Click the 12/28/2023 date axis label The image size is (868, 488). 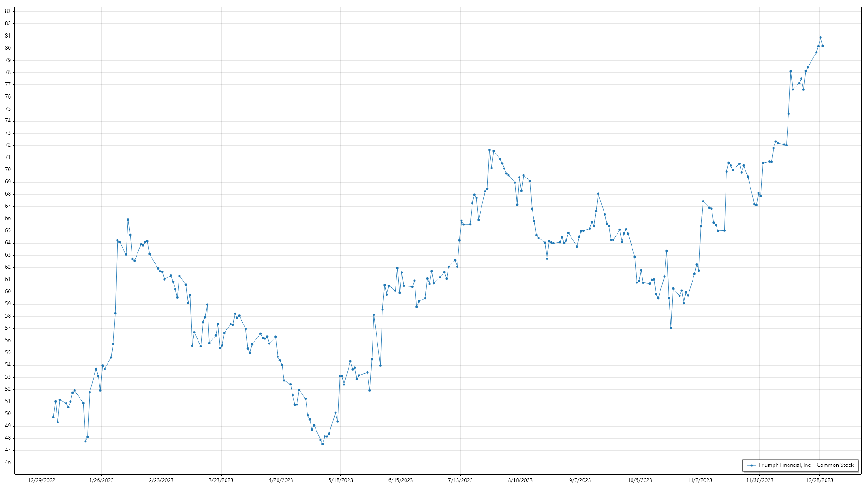(x=820, y=480)
